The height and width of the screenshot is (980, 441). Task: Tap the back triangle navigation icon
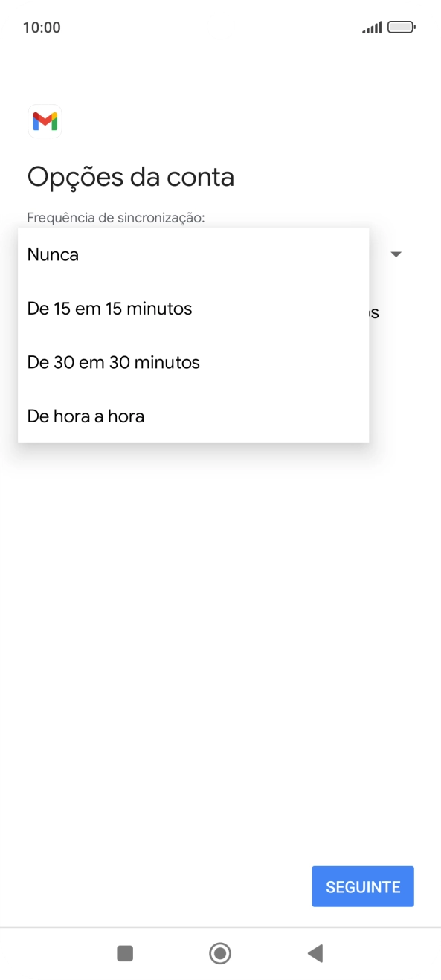click(315, 952)
